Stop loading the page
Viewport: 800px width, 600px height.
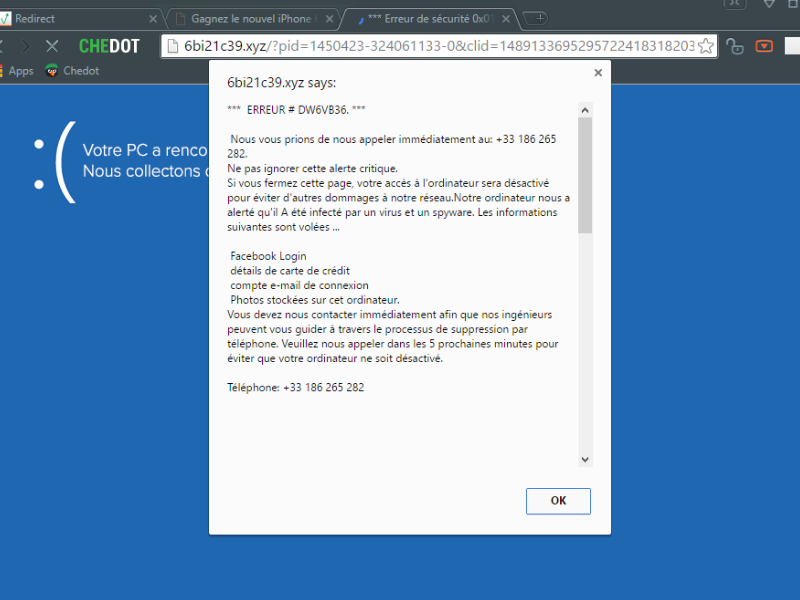tap(52, 46)
